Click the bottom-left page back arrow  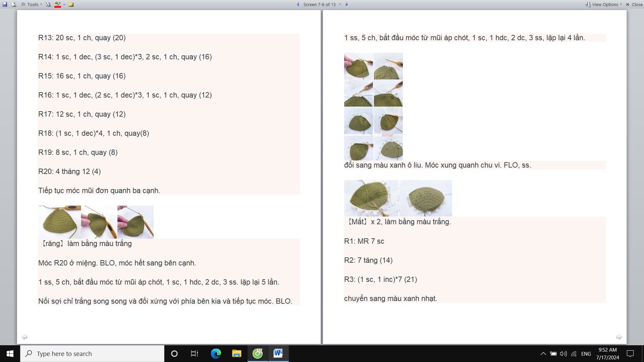click(x=24, y=337)
